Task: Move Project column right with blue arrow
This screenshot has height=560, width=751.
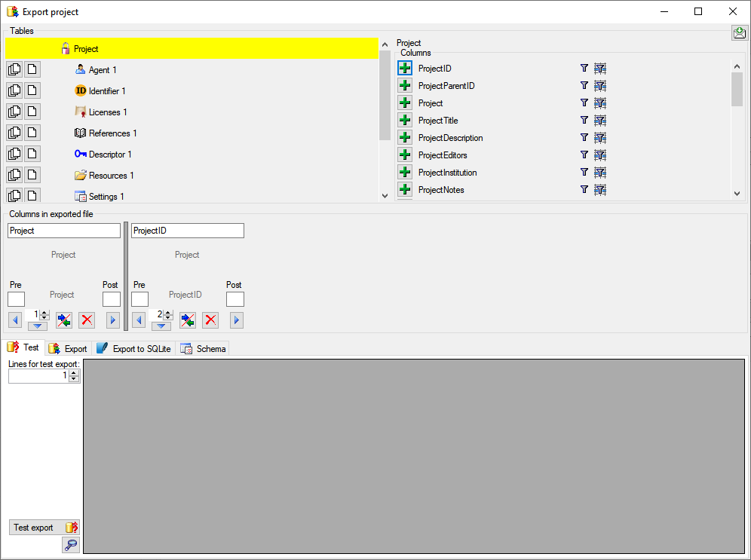Action: pos(113,320)
